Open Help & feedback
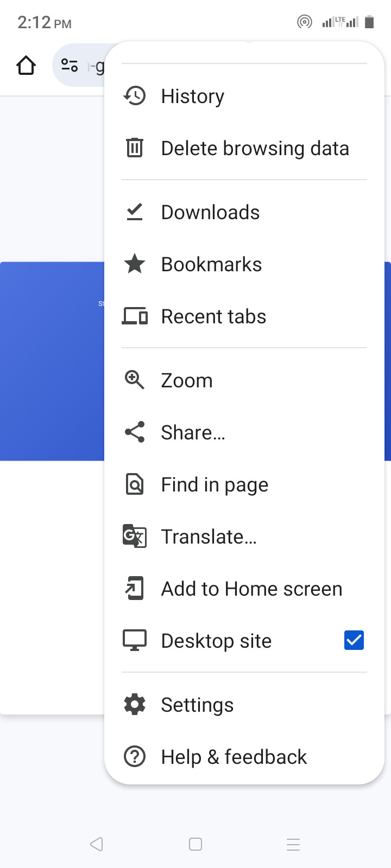The width and height of the screenshot is (391, 868). (x=244, y=757)
